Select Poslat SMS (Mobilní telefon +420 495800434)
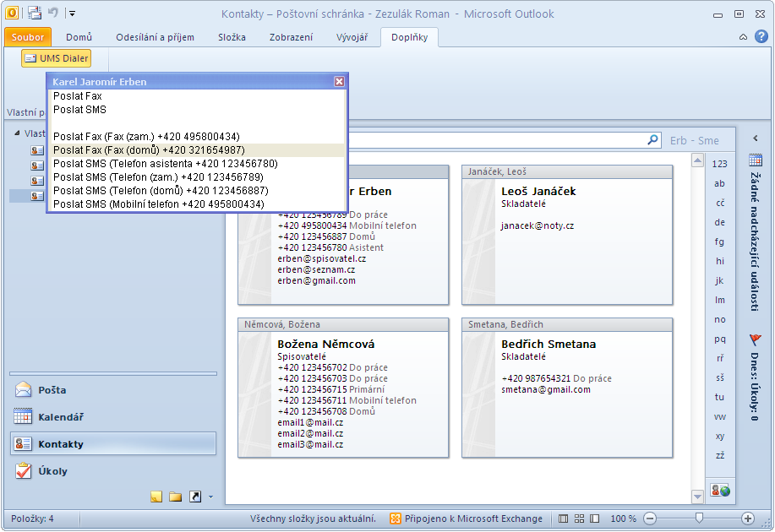Image resolution: width=775 pixels, height=532 pixels. click(x=199, y=204)
